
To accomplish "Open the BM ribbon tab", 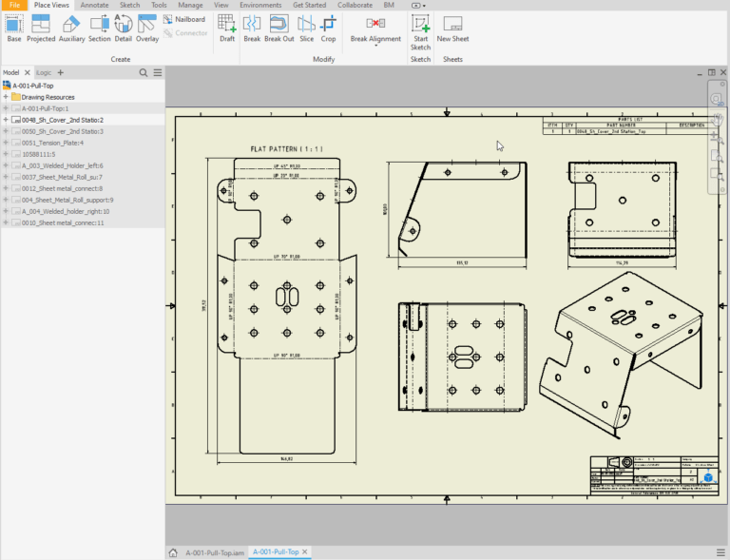I will (389, 5).
